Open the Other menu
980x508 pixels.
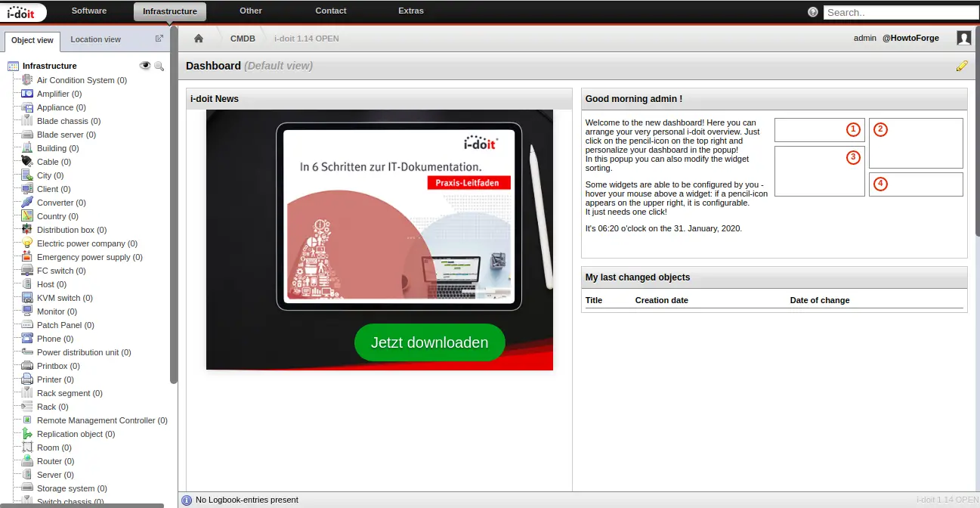click(251, 11)
